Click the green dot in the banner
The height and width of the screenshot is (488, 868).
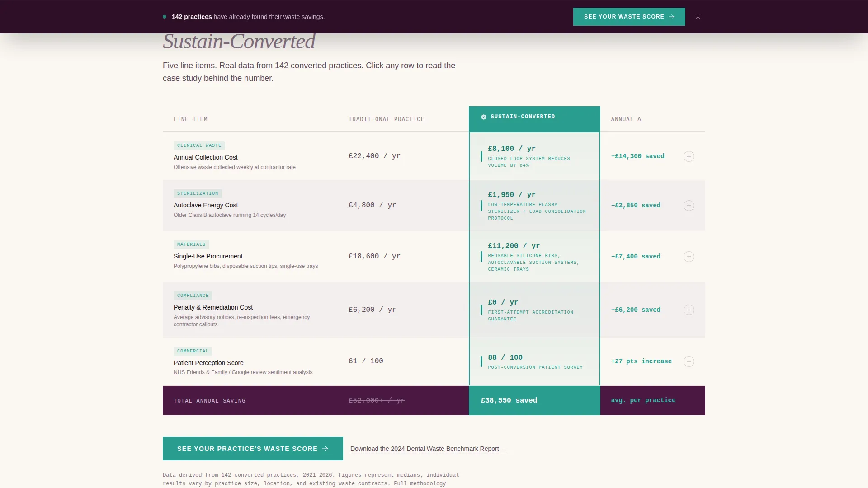[x=165, y=17]
